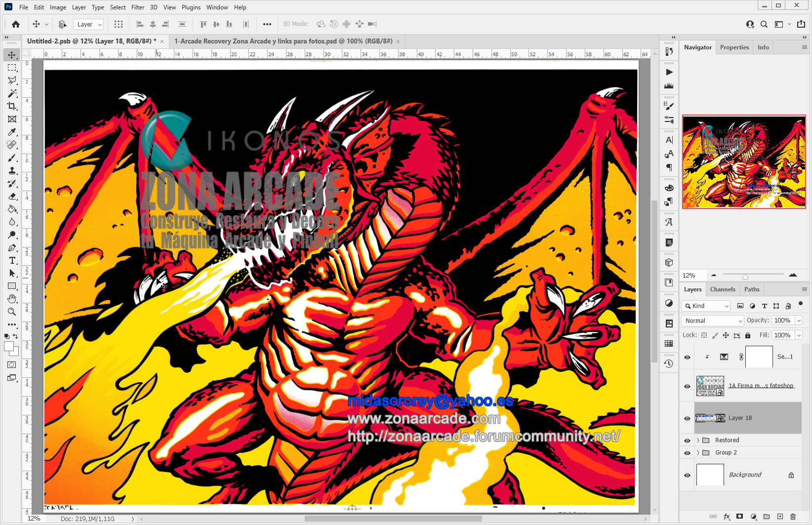Zoom in using the Navigator plus button

tap(794, 275)
